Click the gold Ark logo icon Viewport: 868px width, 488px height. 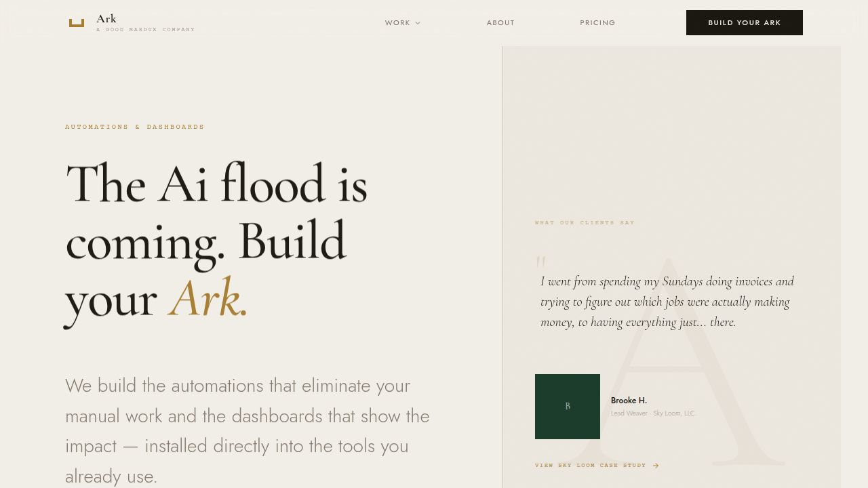click(77, 22)
